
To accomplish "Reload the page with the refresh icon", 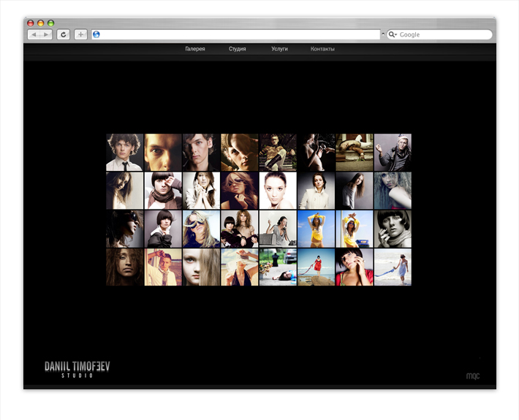I will [64, 34].
